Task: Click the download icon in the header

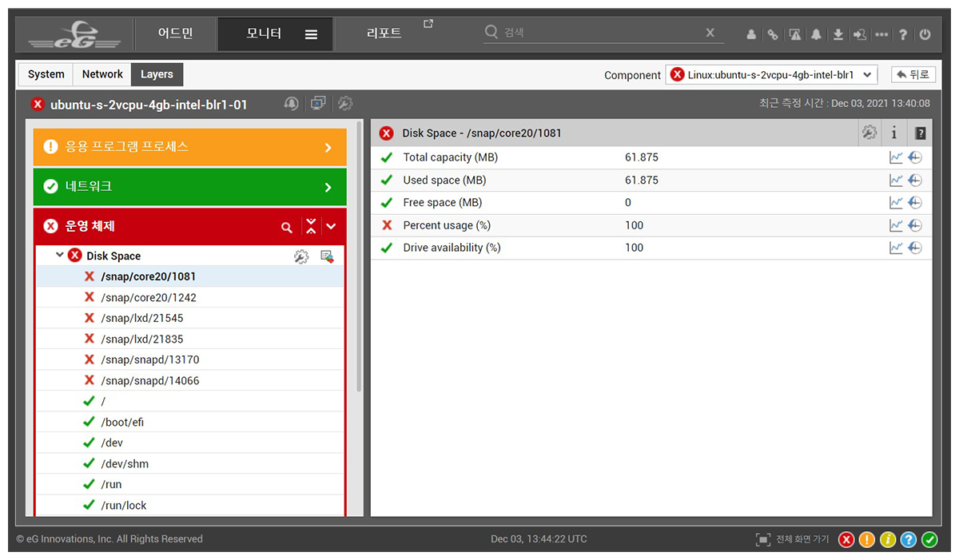Action: click(838, 34)
